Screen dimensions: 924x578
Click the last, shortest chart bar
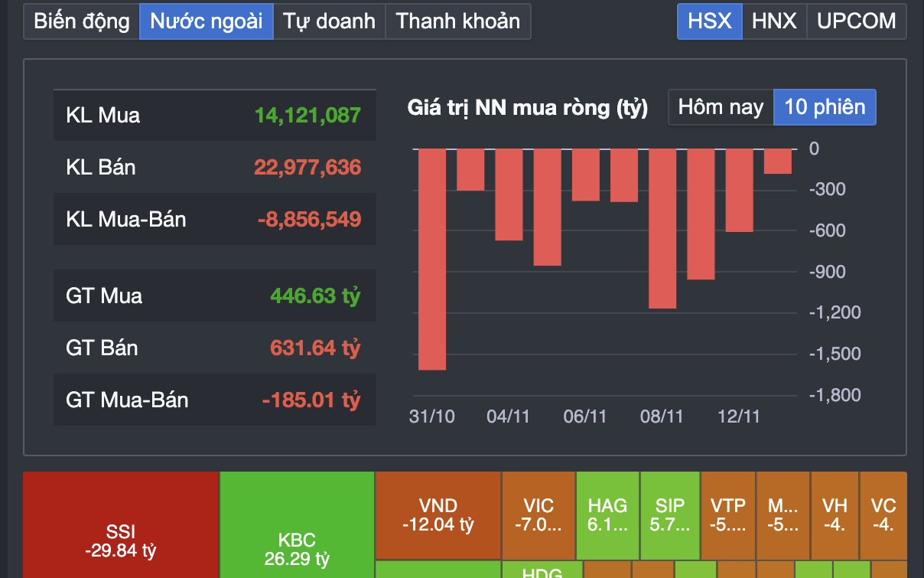778,161
